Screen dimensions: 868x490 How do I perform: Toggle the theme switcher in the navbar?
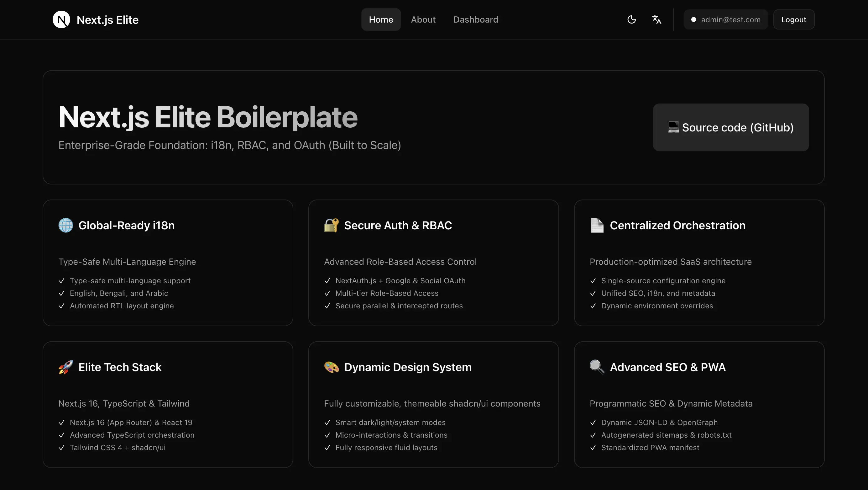[x=631, y=19]
